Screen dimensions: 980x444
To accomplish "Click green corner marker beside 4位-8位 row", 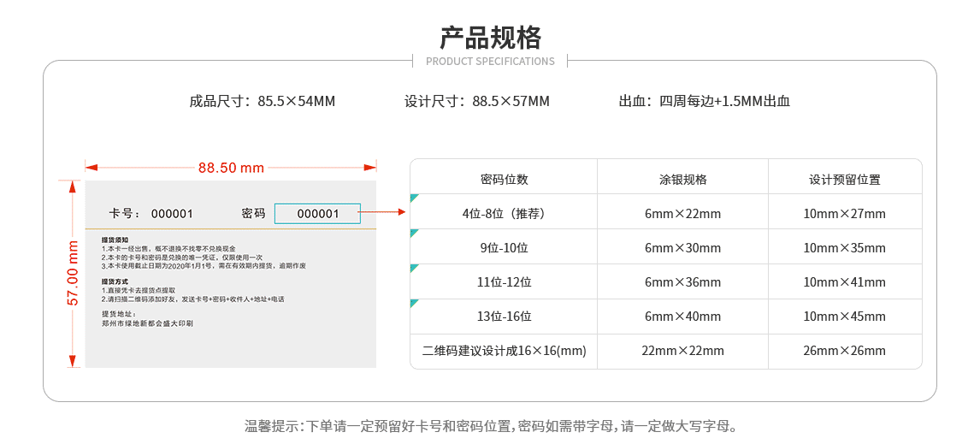I will tap(414, 198).
